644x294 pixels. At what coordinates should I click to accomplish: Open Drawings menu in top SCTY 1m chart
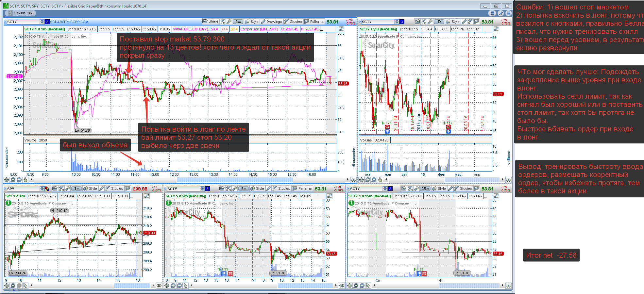click(x=271, y=22)
